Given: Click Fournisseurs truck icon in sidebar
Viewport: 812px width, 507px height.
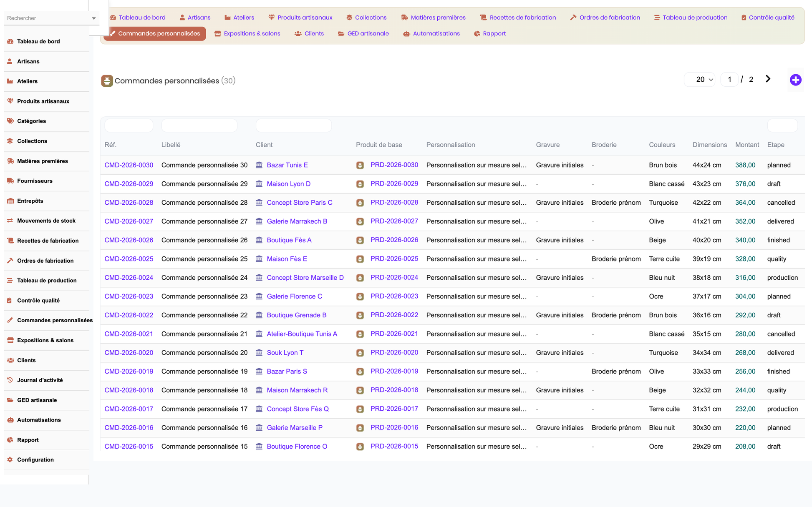Looking at the screenshot, I should [10, 181].
